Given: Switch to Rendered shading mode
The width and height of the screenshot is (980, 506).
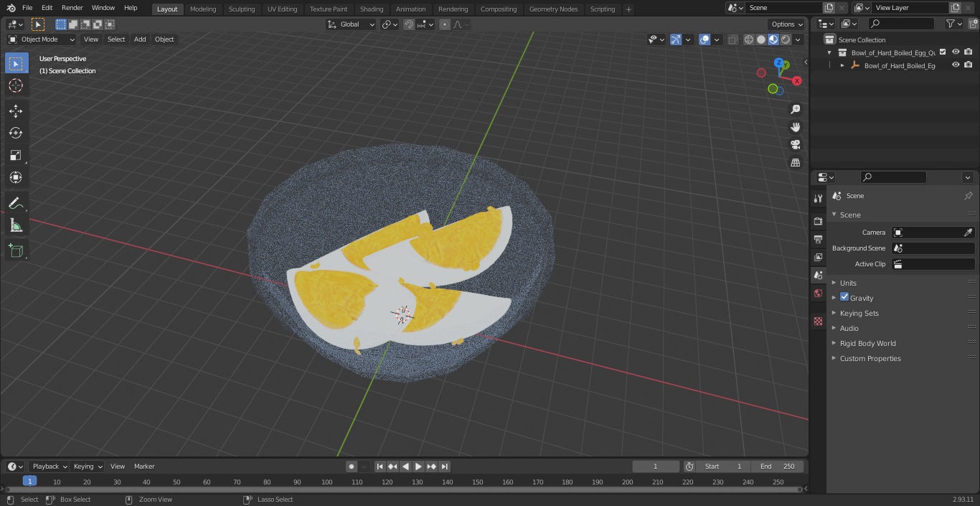Looking at the screenshot, I should click(x=786, y=39).
